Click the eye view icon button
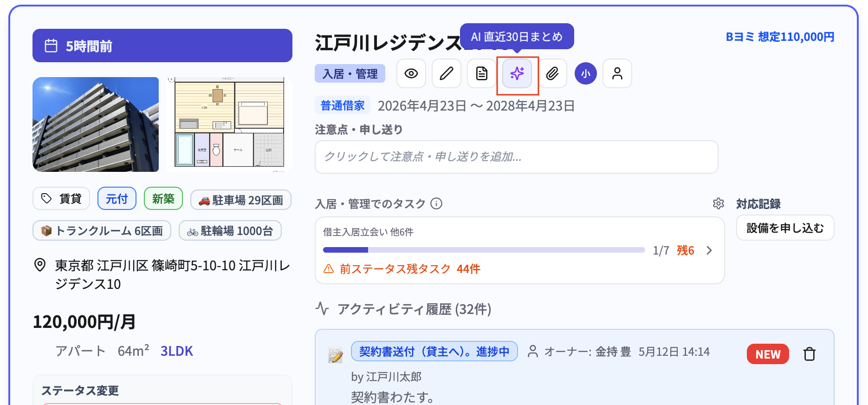The width and height of the screenshot is (868, 405). point(411,73)
